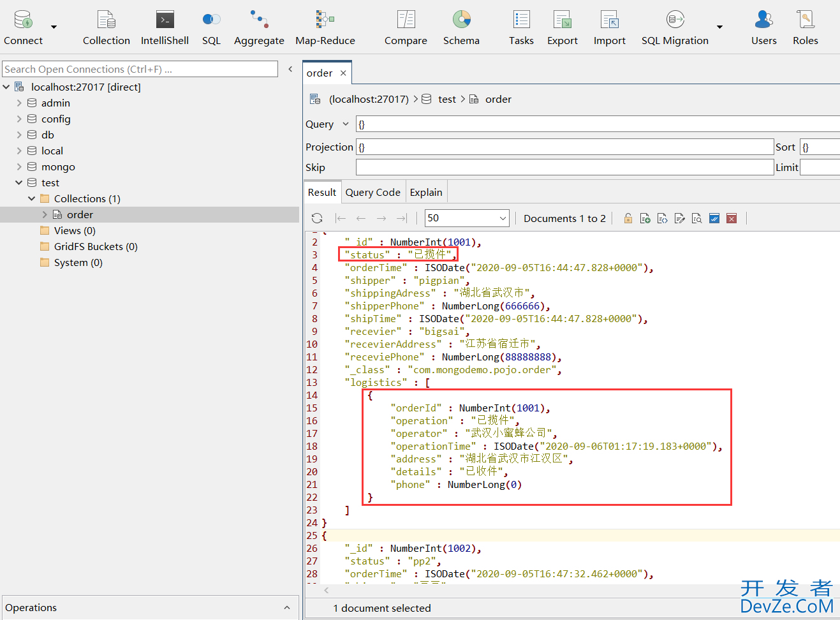
Task: Refresh the query results
Action: (x=317, y=218)
